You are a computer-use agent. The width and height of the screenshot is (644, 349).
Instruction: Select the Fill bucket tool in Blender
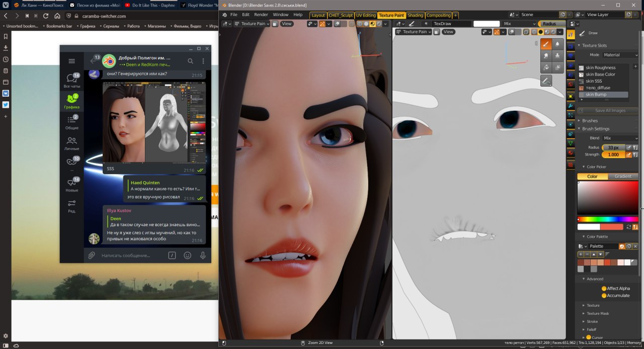click(546, 67)
